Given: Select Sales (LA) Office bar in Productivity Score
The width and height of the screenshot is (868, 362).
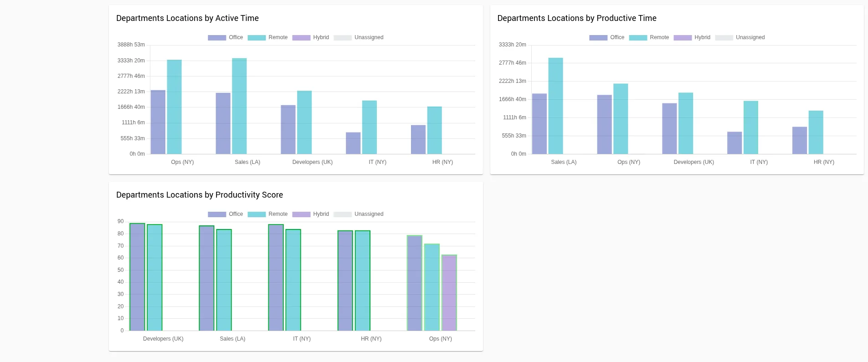Looking at the screenshot, I should tap(206, 278).
